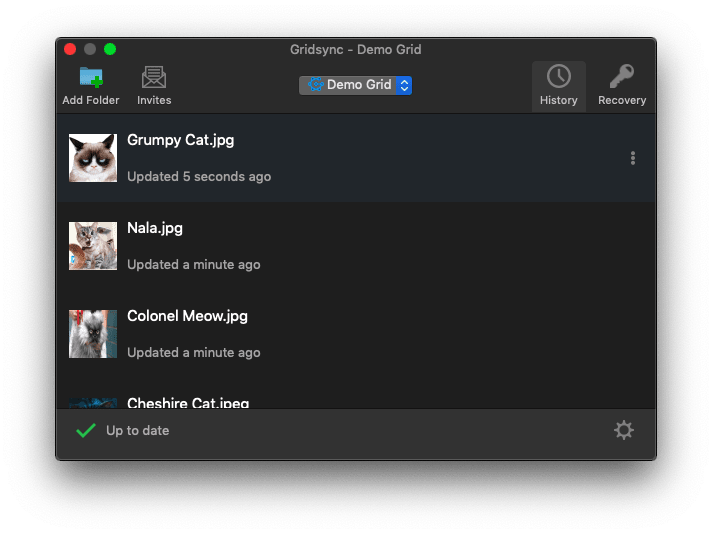Click the Colonel Meow.jpg file name
Screen dimensions: 712x534
pos(188,316)
